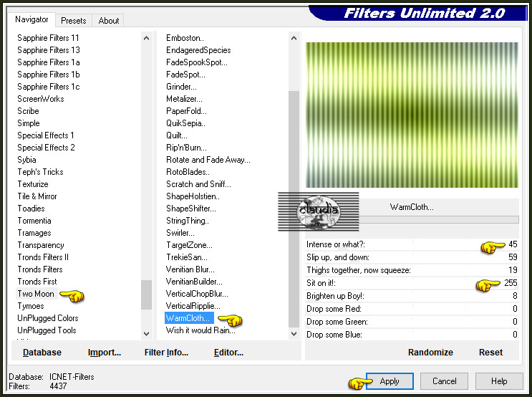532x397 pixels.
Task: Select Tronds Filters II category
Action: tap(43, 257)
